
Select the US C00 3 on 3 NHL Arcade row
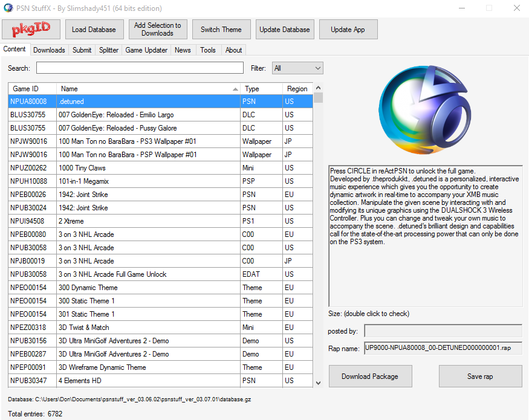161,248
